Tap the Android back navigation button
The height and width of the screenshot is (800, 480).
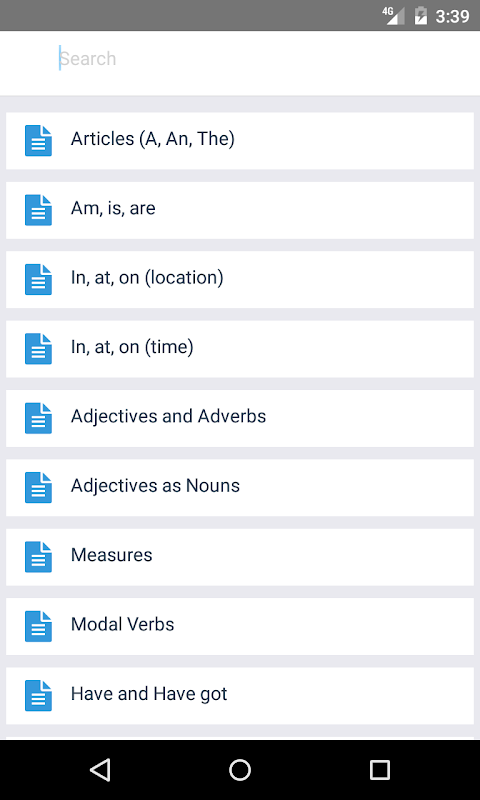pos(100,769)
